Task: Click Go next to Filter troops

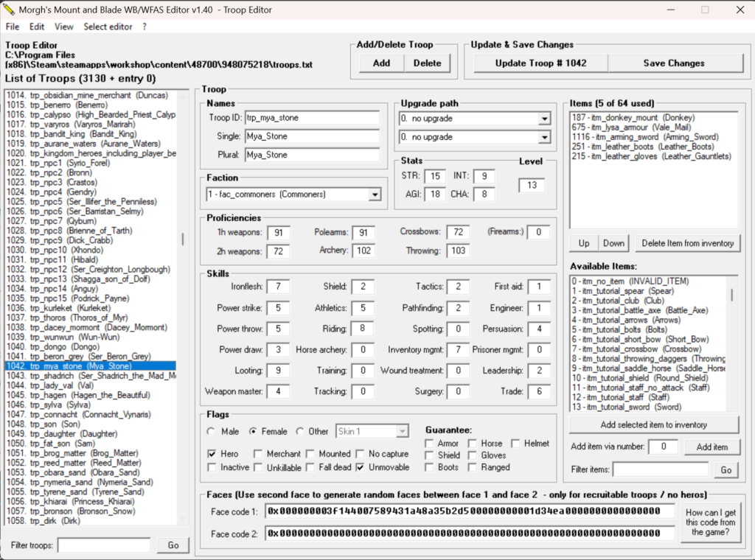Action: click(173, 545)
